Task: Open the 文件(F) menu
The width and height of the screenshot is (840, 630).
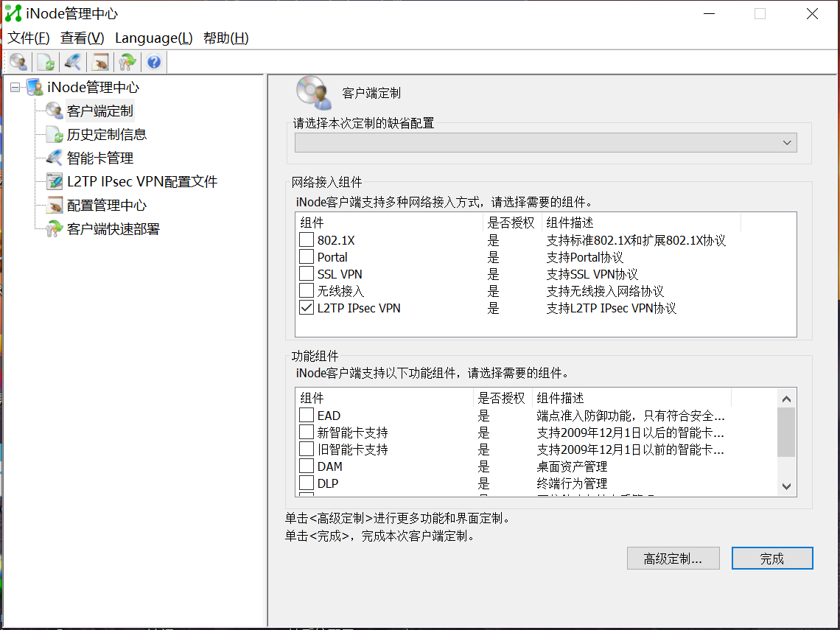Action: (29, 38)
